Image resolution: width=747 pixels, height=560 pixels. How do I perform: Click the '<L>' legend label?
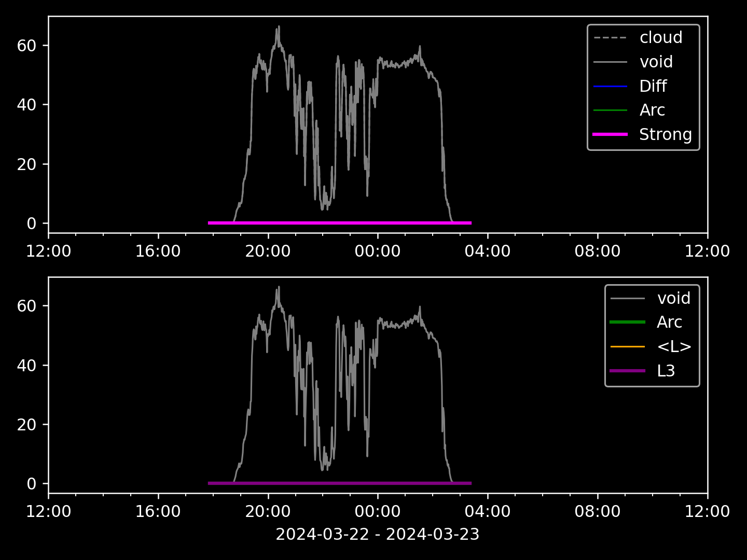pos(674,346)
